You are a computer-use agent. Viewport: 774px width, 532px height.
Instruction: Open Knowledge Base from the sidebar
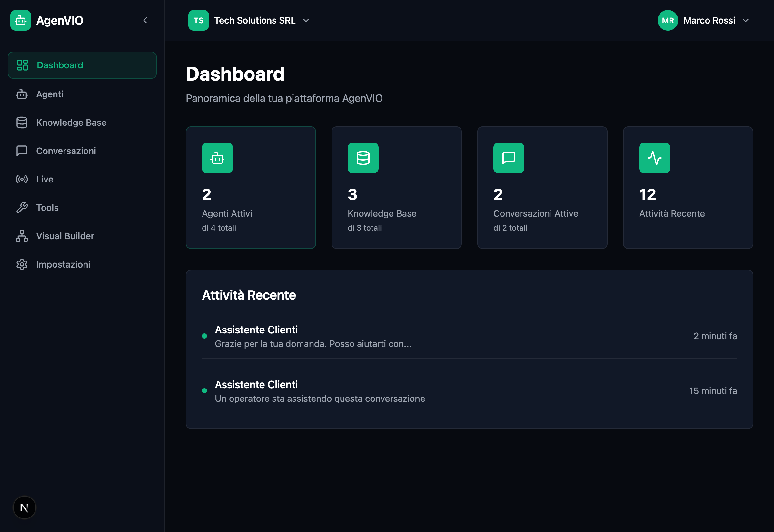click(71, 122)
